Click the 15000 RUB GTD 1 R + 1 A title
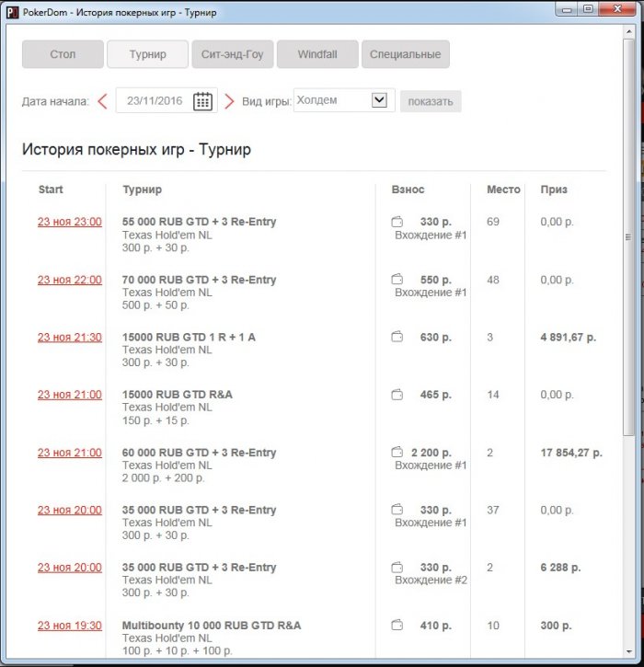Image resolution: width=644 pixels, height=667 pixels. pos(189,337)
